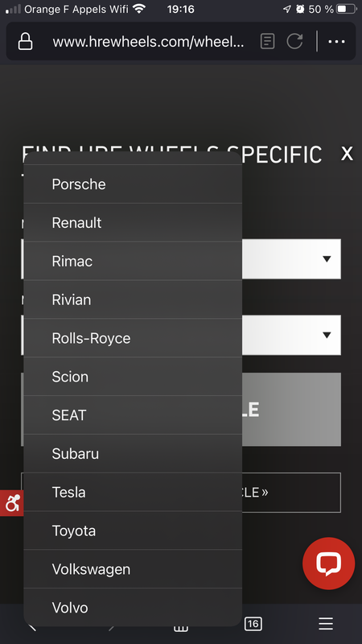
Task: Pick Rolls-Royce from the list
Action: tap(133, 338)
